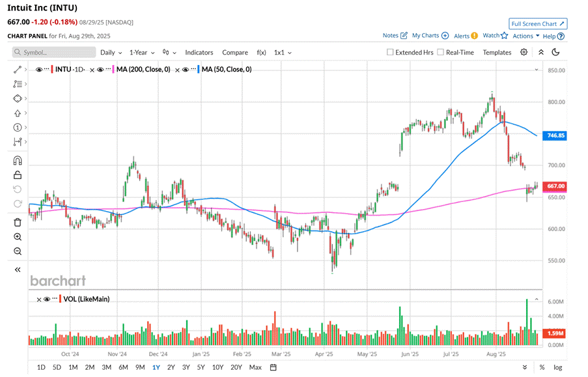
Task: Switch to dark mode moon icon
Action: (555, 52)
